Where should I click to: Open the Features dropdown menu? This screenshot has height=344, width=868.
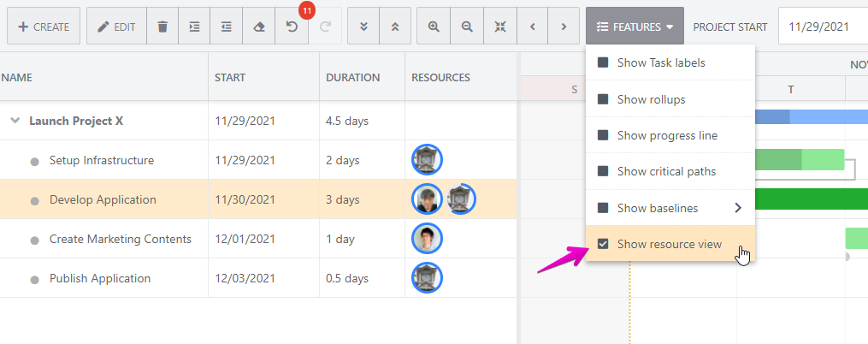pyautogui.click(x=635, y=27)
